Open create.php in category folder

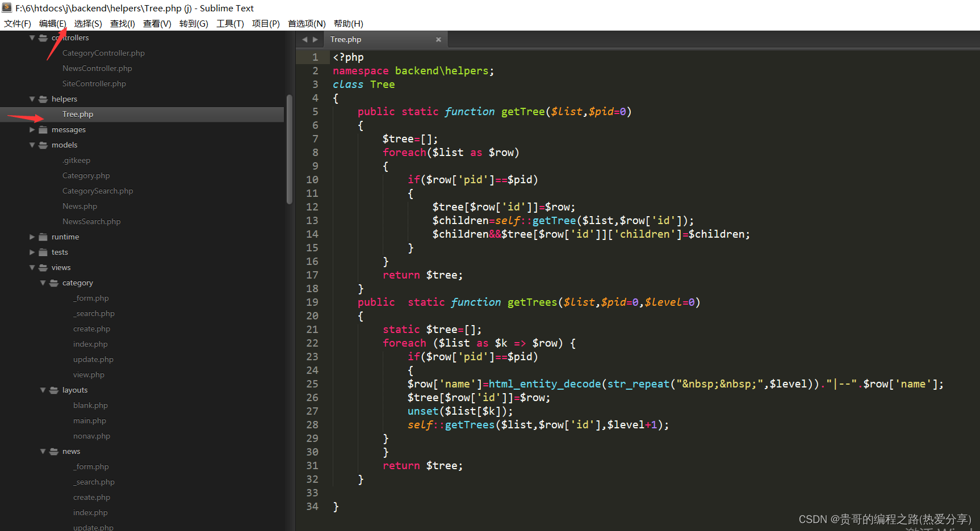[91, 329]
